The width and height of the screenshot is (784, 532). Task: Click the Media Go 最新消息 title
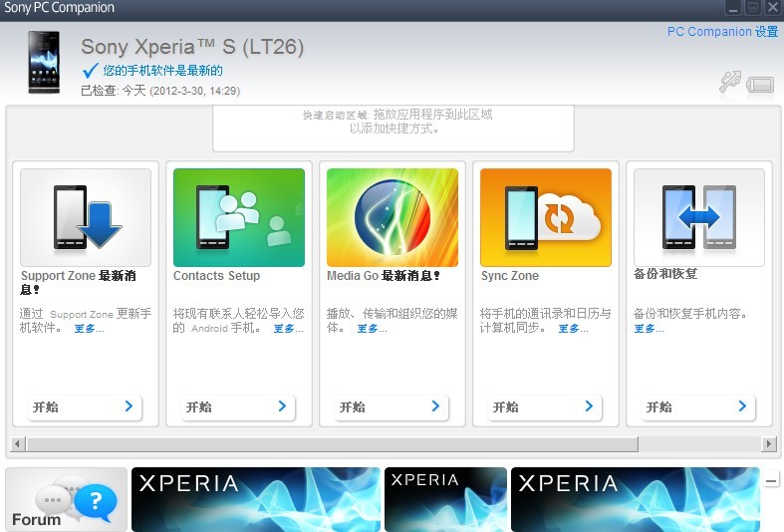[x=384, y=276]
